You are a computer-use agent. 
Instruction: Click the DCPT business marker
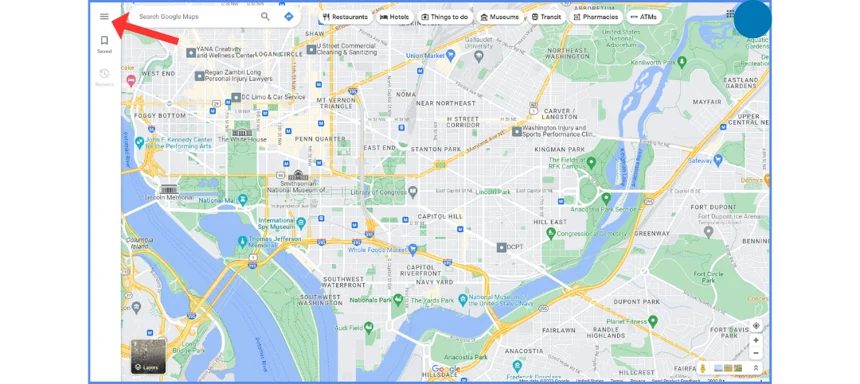pyautogui.click(x=501, y=247)
